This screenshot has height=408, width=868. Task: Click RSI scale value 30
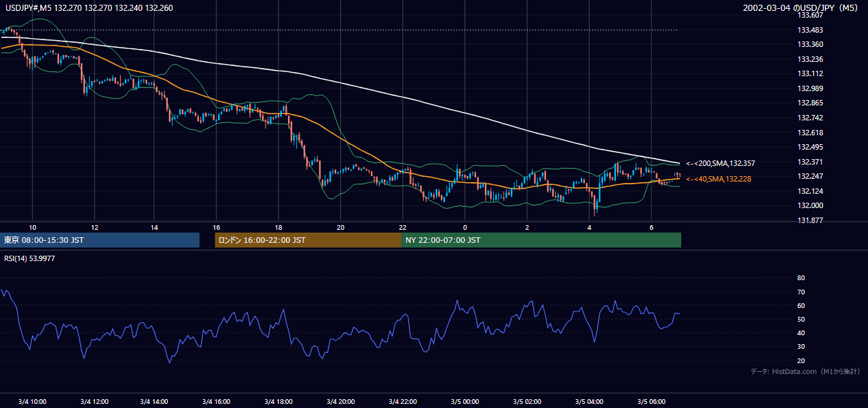click(x=801, y=347)
